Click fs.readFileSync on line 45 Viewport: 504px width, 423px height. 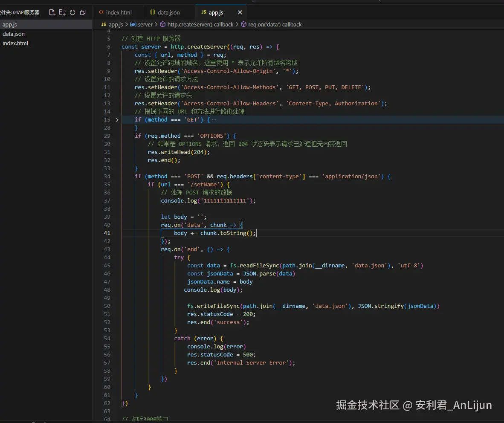click(x=254, y=266)
